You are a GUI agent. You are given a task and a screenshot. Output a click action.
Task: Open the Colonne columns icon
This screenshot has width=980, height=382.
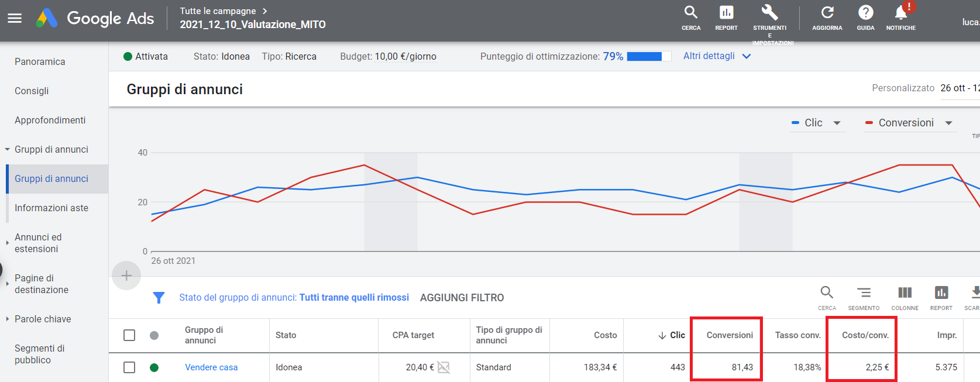[x=905, y=293]
